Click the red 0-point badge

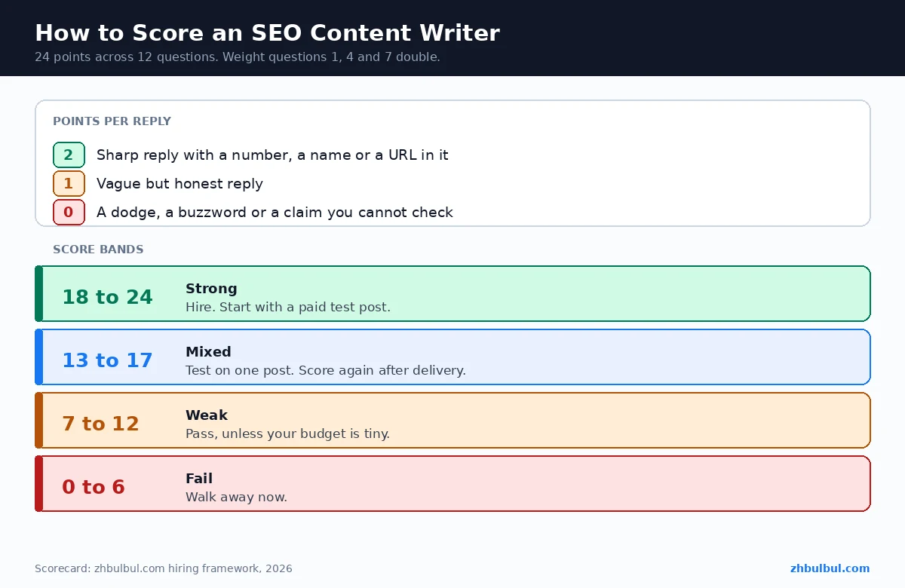(x=69, y=213)
